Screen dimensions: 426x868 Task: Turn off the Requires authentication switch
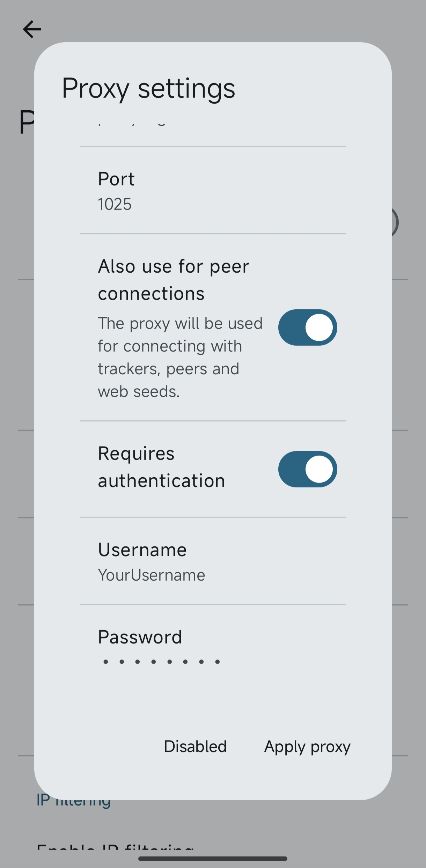coord(307,469)
